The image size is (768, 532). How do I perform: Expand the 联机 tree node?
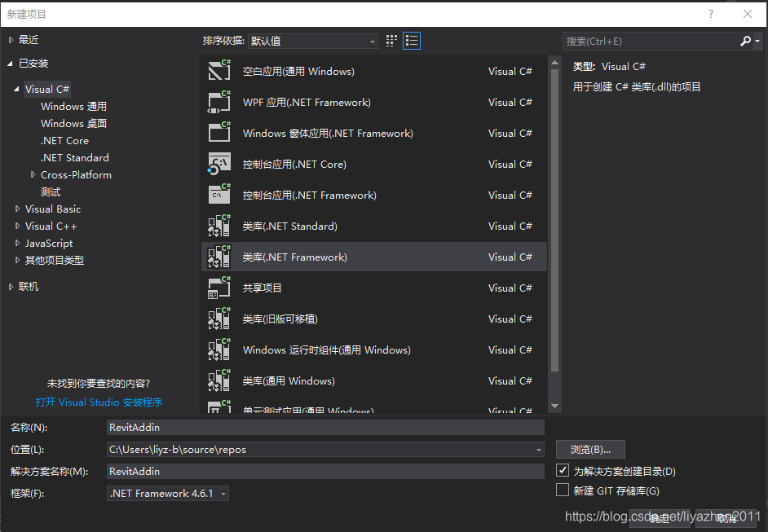pyautogui.click(x=11, y=287)
